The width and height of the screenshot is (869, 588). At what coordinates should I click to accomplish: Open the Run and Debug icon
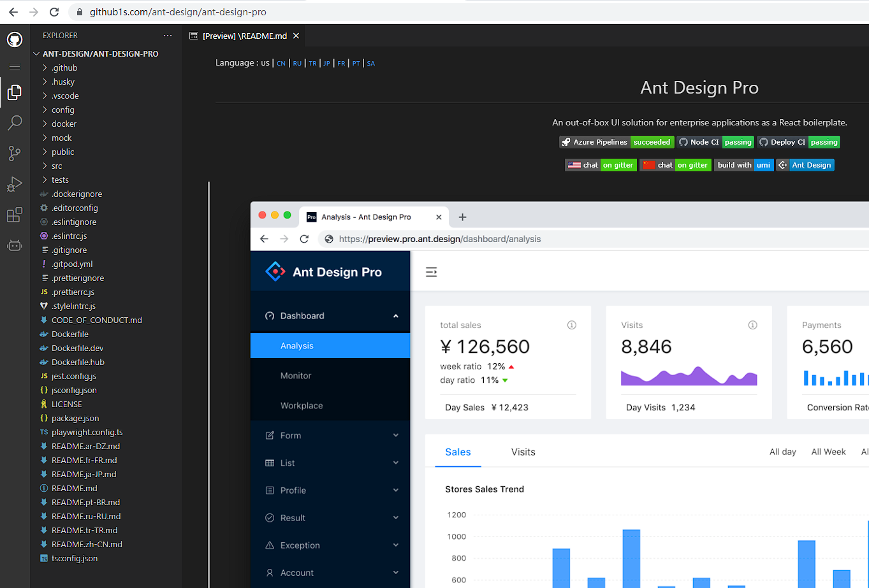click(x=15, y=184)
